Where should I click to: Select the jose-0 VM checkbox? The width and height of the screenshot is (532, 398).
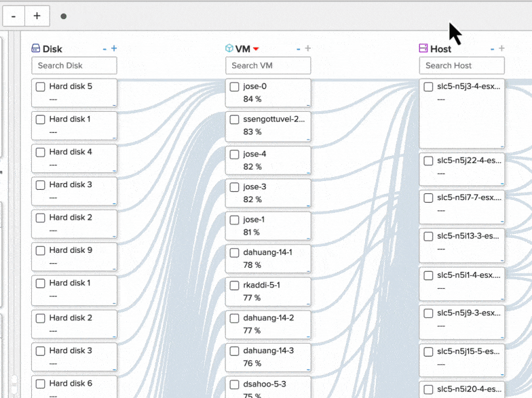(x=235, y=87)
